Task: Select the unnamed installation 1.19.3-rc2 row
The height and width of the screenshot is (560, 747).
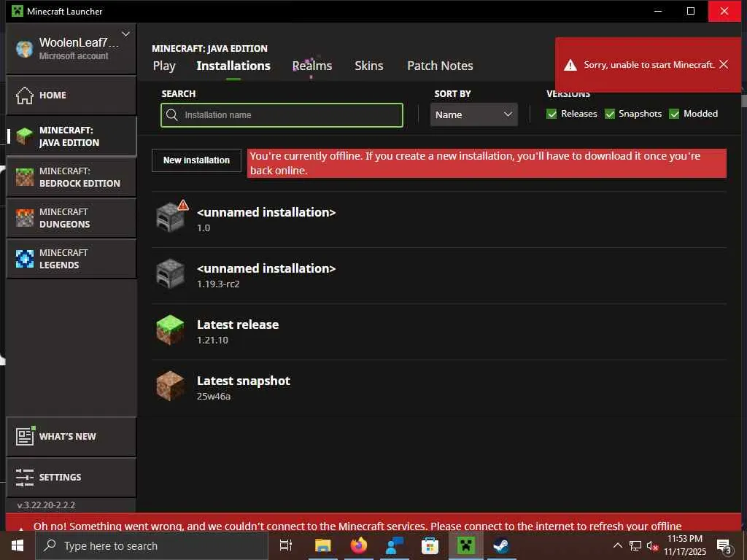Action: (439, 275)
